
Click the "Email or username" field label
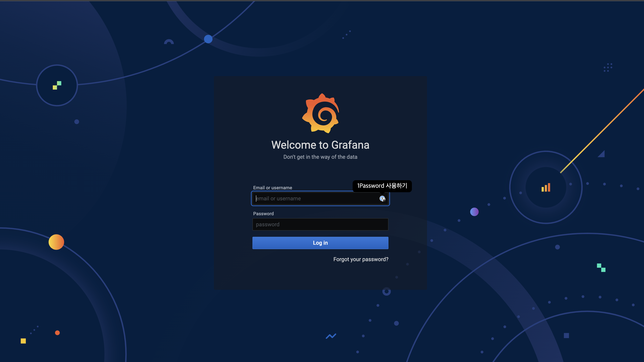273,188
